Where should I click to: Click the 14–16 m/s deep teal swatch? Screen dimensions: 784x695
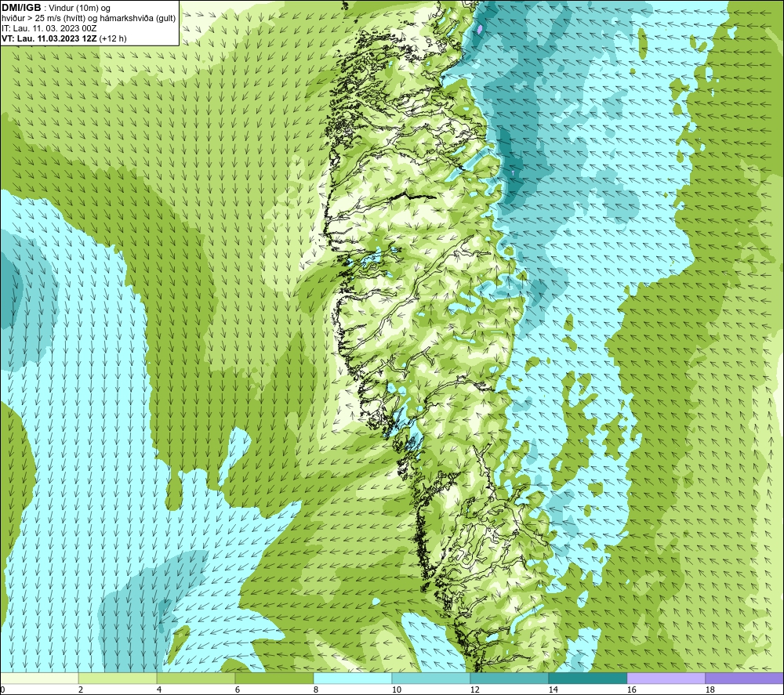587,678
